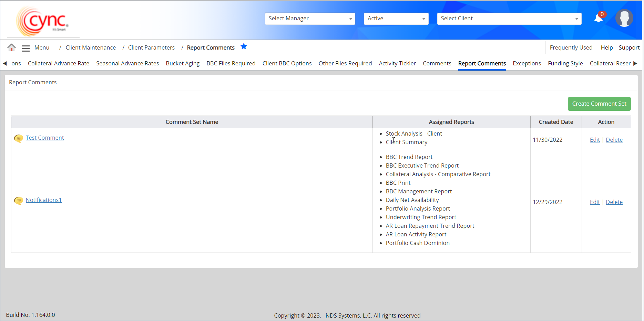
Task: Expand the Select Client dropdown
Action: (x=509, y=19)
